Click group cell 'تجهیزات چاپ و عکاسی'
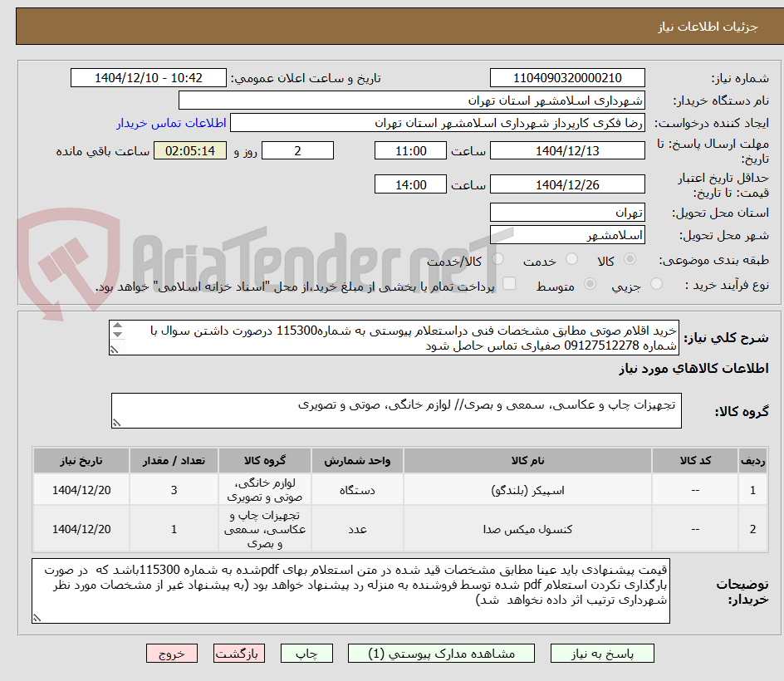 265,529
